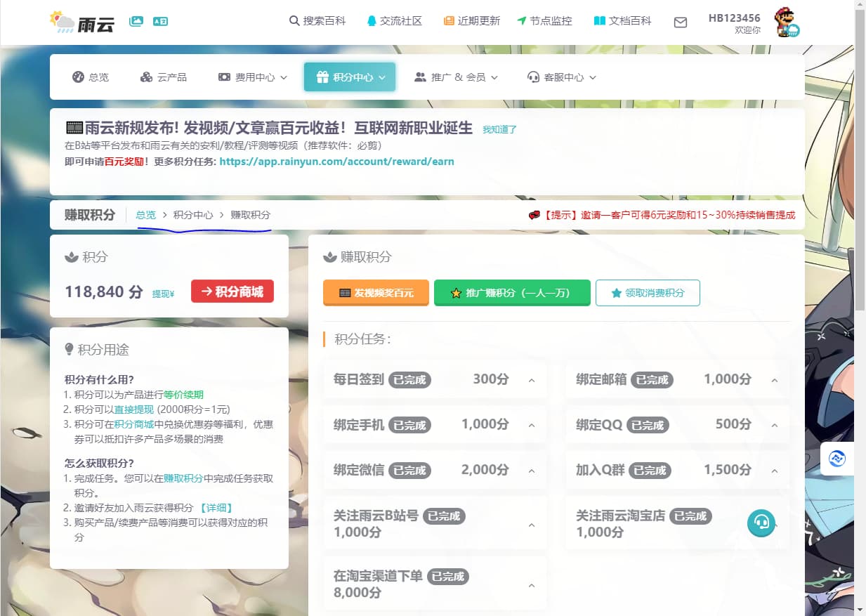This screenshot has height=616, width=866.
Task: Click the floating headset support button
Action: [x=761, y=523]
